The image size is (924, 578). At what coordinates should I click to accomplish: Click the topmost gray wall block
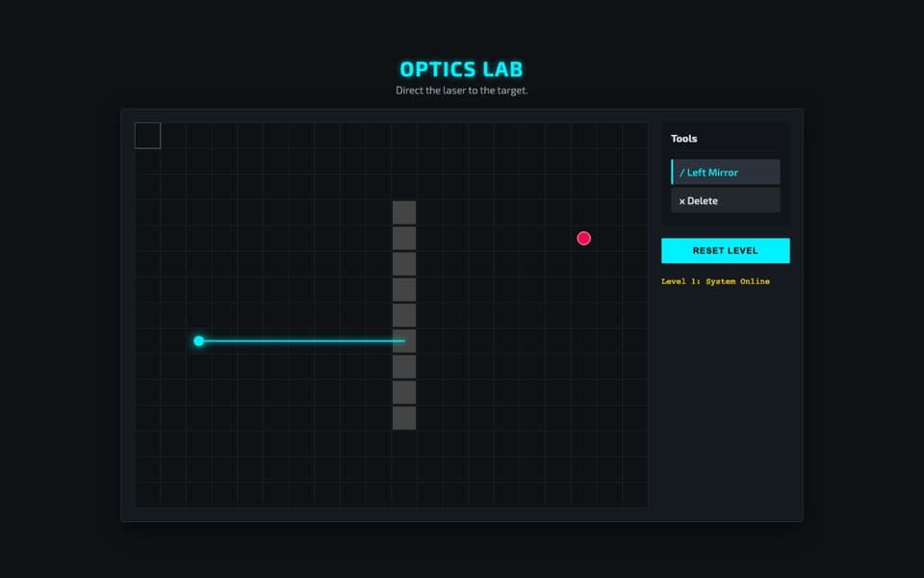coord(404,213)
